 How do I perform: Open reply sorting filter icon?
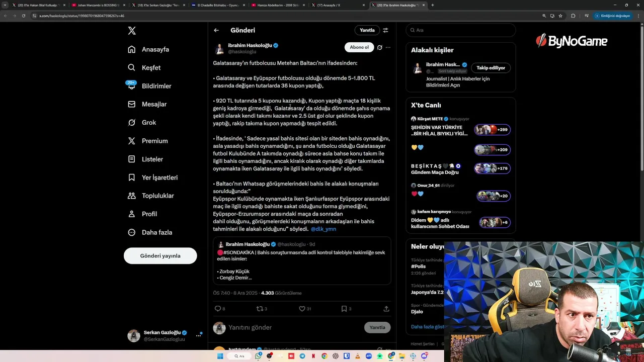pyautogui.click(x=385, y=30)
